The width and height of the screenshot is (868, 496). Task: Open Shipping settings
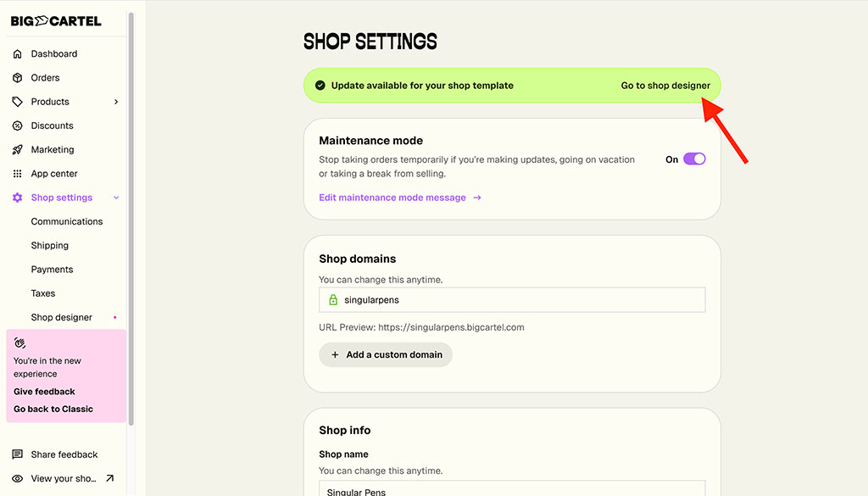click(50, 245)
